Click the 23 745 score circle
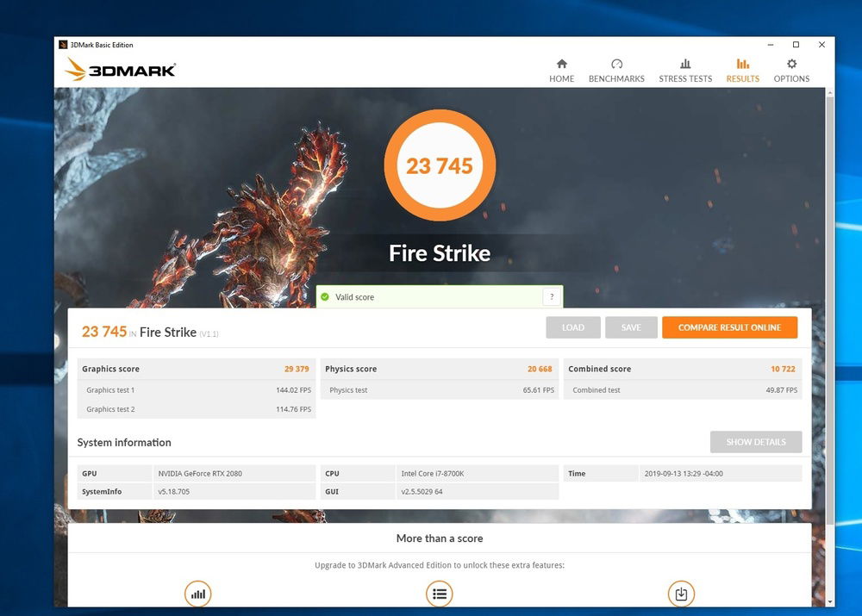This screenshot has width=862, height=616. pyautogui.click(x=440, y=165)
